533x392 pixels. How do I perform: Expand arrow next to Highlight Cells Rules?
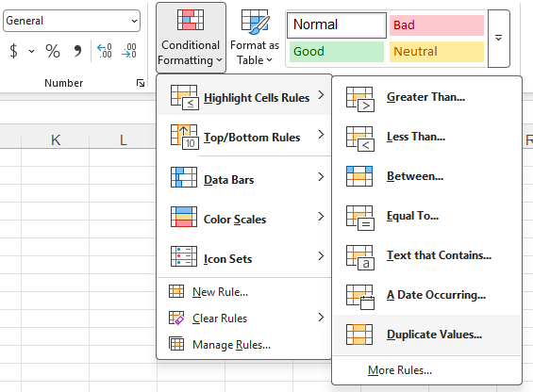click(321, 95)
